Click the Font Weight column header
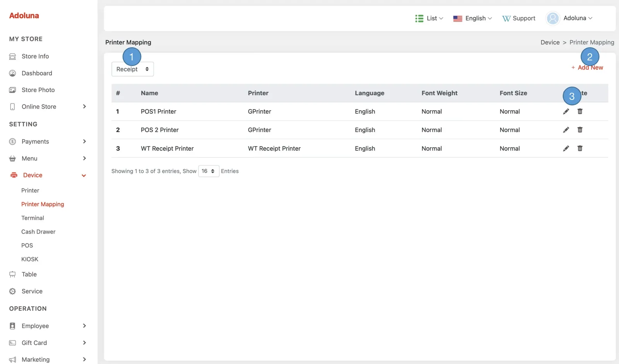This screenshot has width=619, height=364. pos(439,93)
